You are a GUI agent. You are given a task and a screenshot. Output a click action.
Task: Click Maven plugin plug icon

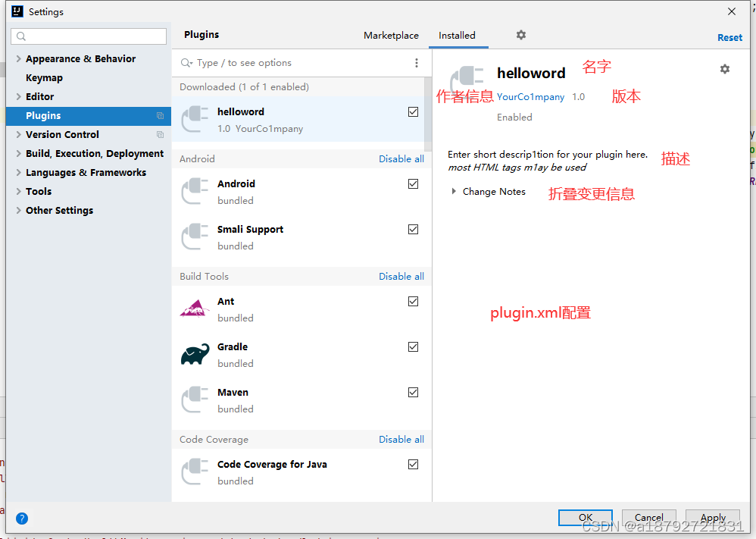coord(195,400)
